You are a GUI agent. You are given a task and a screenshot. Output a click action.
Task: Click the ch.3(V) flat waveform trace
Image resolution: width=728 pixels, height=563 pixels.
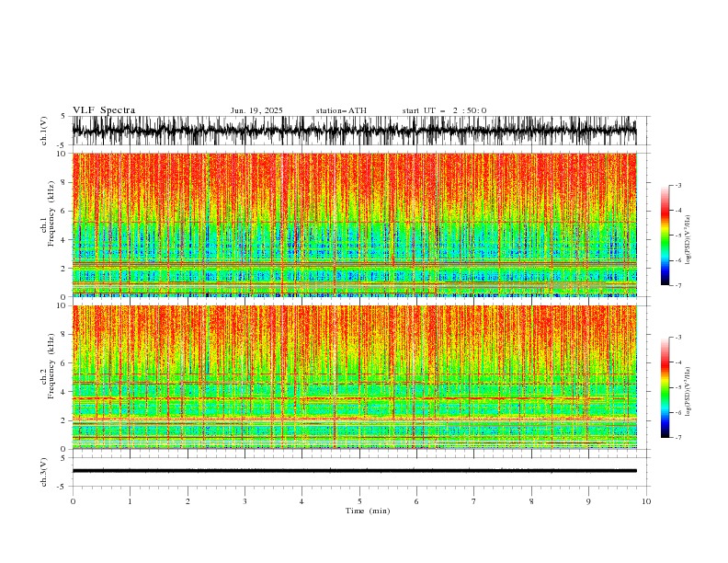(354, 471)
